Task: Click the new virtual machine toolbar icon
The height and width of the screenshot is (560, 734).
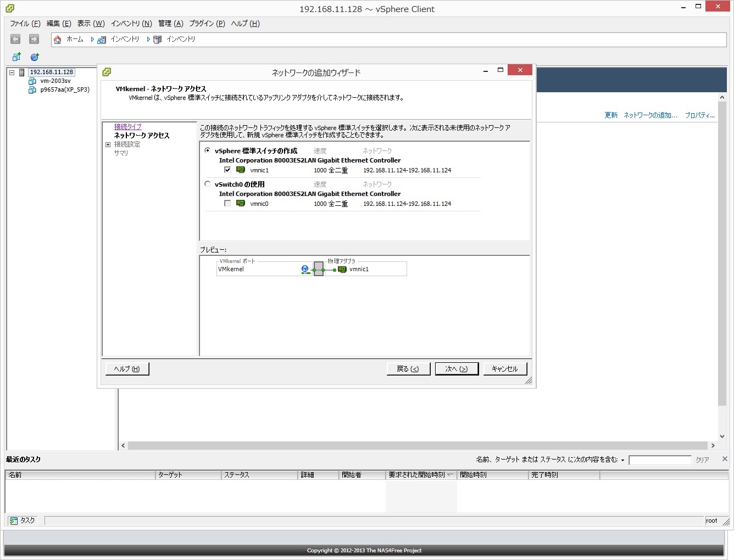Action: (16, 57)
